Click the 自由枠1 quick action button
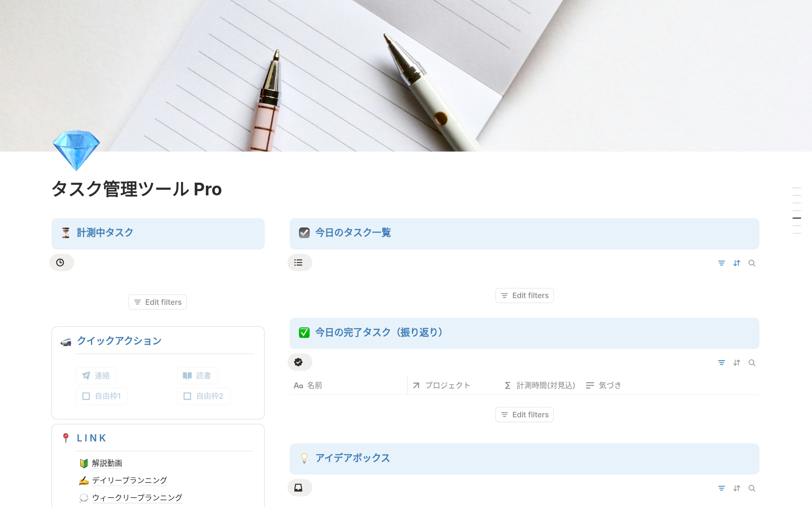Screen dimensions: 812x507 (x=101, y=396)
